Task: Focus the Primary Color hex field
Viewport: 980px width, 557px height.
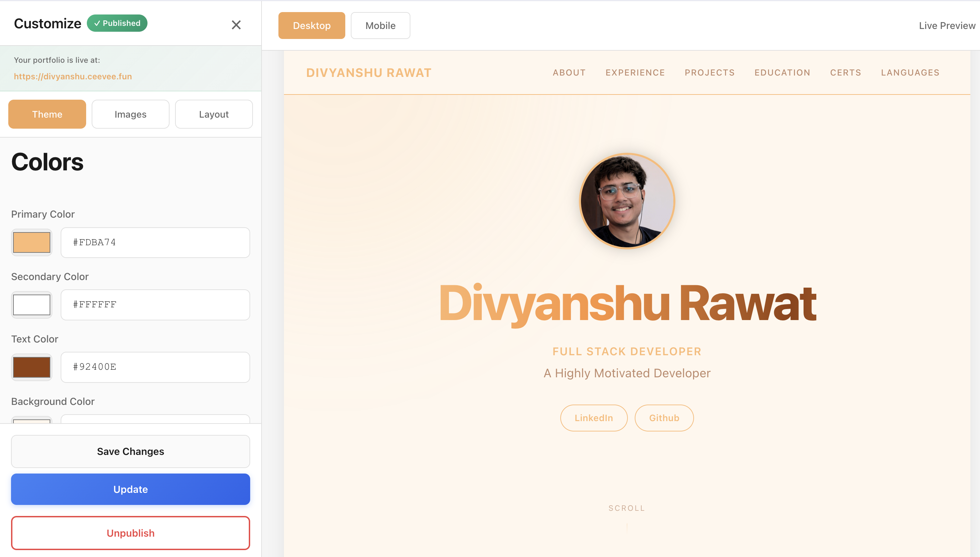Action: tap(155, 242)
